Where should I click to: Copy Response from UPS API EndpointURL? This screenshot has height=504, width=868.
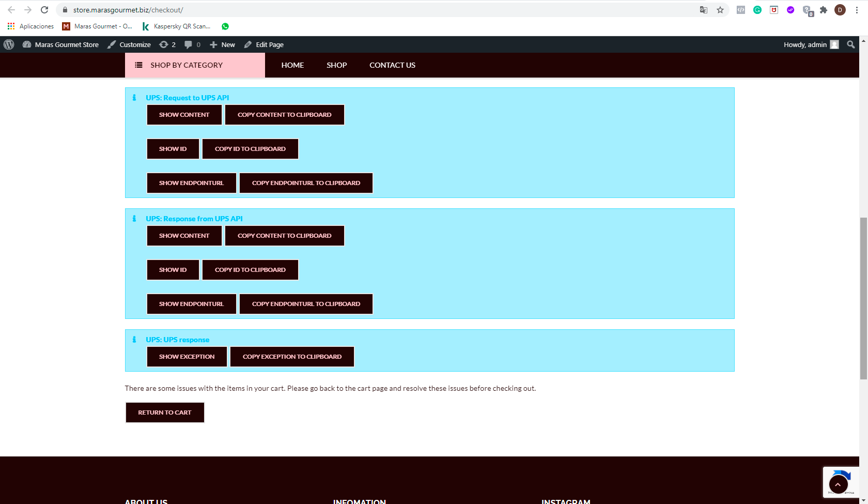point(306,304)
